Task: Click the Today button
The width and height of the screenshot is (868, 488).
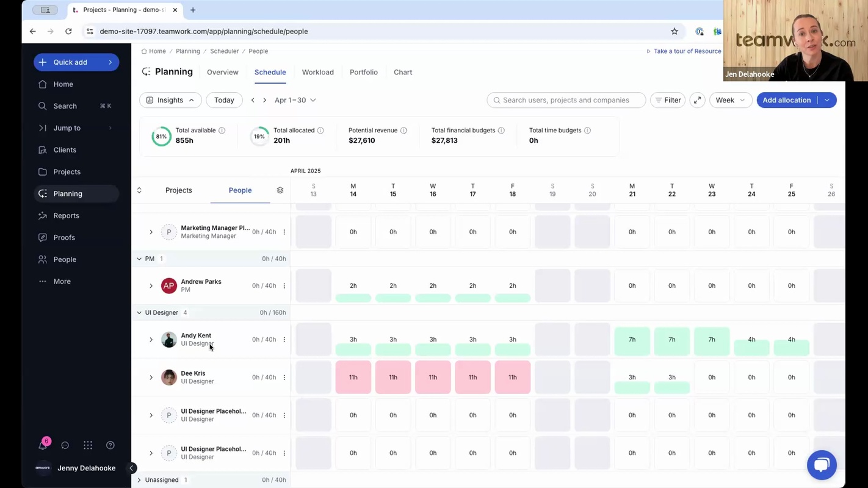Action: pyautogui.click(x=224, y=100)
